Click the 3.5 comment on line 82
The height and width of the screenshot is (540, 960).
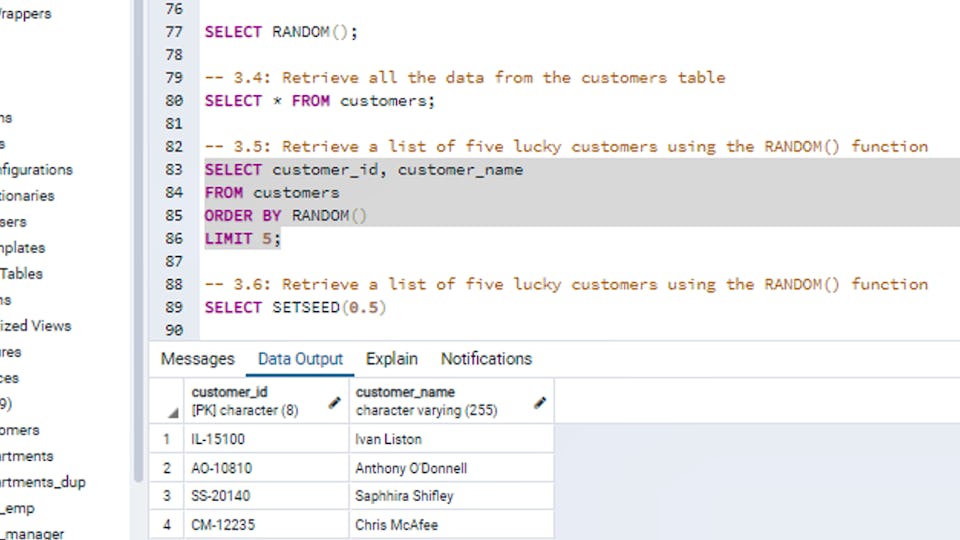(566, 146)
